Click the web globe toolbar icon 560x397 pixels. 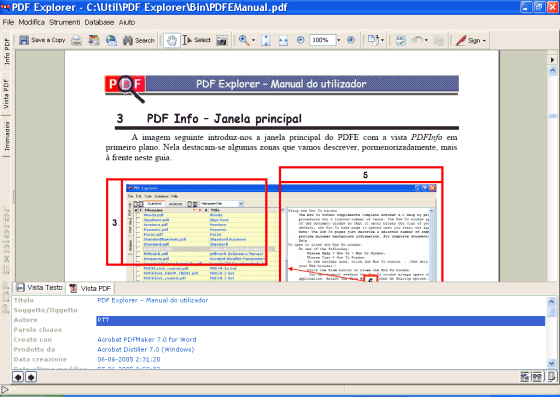[111, 40]
